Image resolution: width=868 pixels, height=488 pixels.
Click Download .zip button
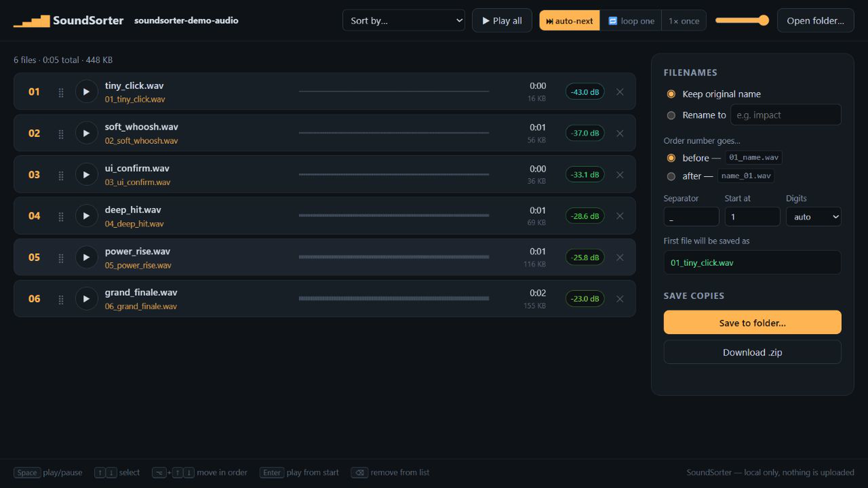point(752,352)
